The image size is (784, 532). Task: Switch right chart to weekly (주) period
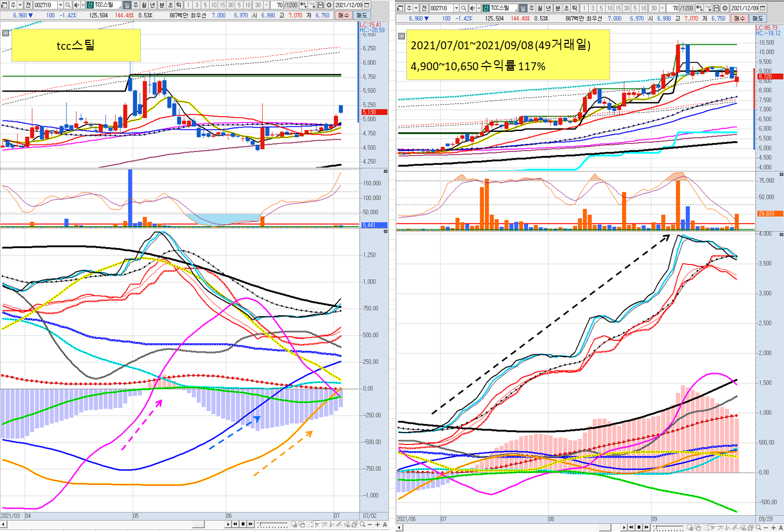532,8
